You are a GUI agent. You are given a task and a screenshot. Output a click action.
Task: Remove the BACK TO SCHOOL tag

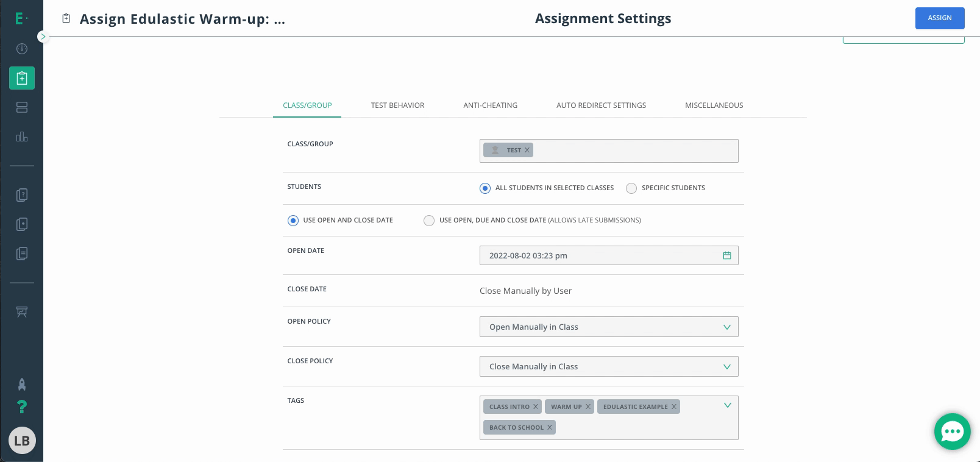[x=550, y=427]
